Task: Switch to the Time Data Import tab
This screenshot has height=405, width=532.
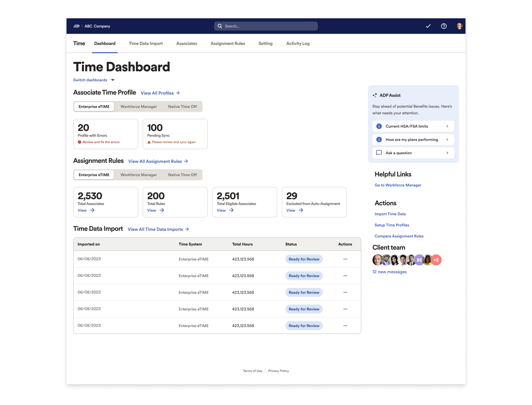Action: tap(145, 43)
